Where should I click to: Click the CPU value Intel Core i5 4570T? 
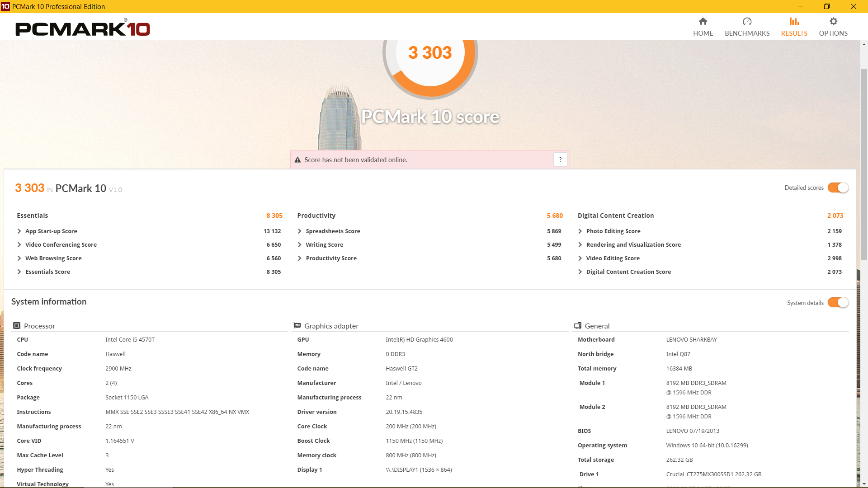[x=130, y=339]
